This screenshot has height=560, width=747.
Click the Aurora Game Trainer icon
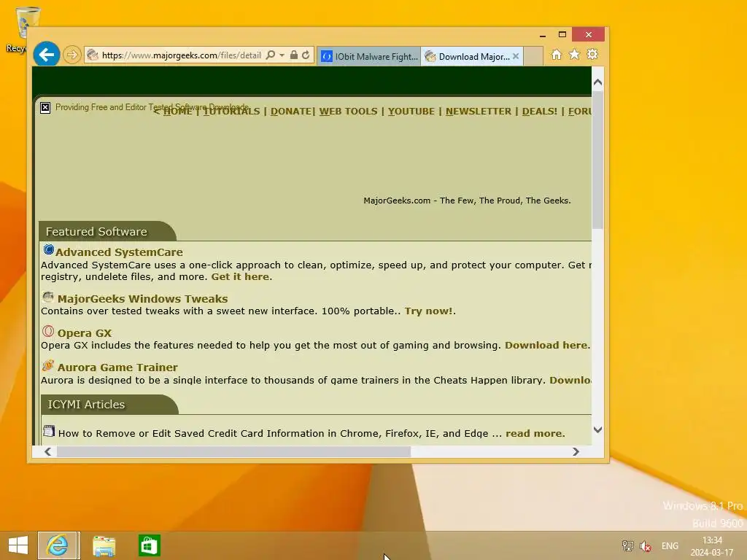pos(47,366)
